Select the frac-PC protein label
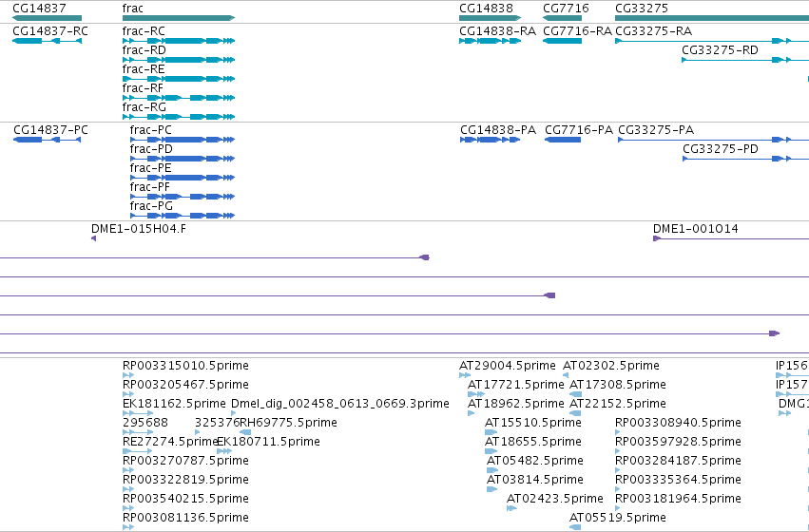The width and height of the screenshot is (809, 532). click(x=150, y=130)
